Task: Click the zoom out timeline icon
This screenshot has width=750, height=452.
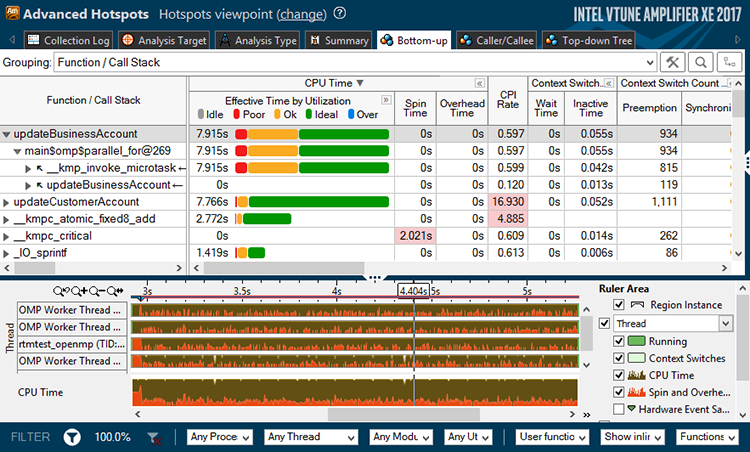Action: pos(96,291)
